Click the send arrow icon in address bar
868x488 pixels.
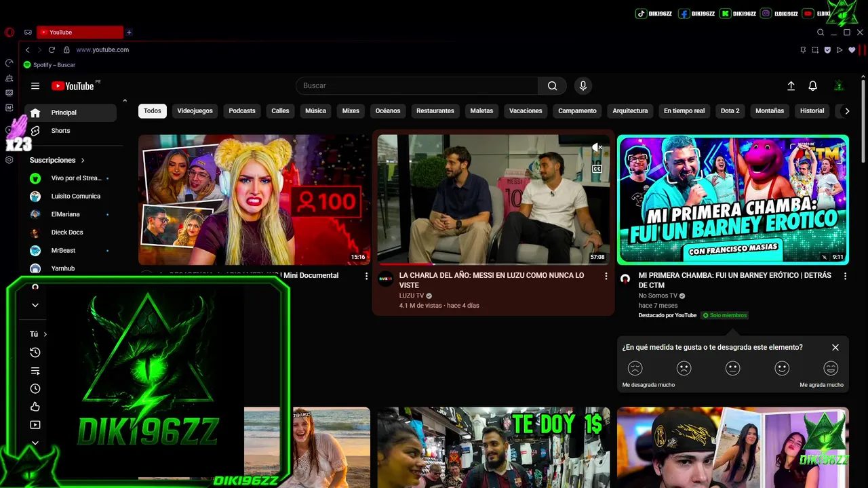click(840, 49)
